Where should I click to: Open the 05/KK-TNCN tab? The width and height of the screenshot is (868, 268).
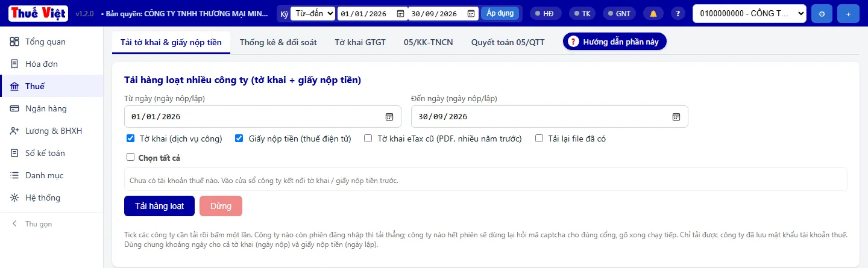pyautogui.click(x=429, y=42)
